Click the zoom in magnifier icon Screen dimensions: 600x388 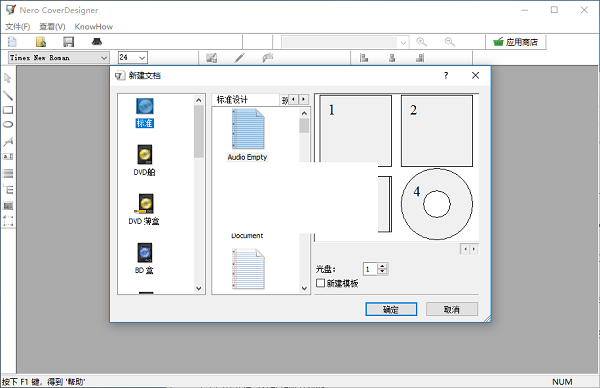pos(422,42)
